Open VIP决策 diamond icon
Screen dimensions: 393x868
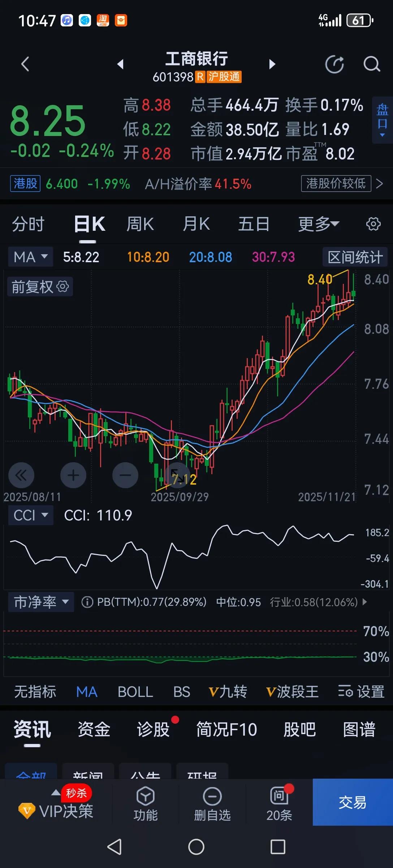click(27, 811)
